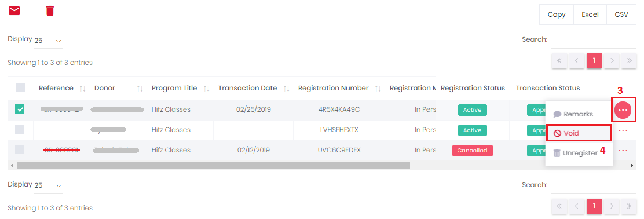
Task: Click the Excel export button
Action: [x=590, y=14]
